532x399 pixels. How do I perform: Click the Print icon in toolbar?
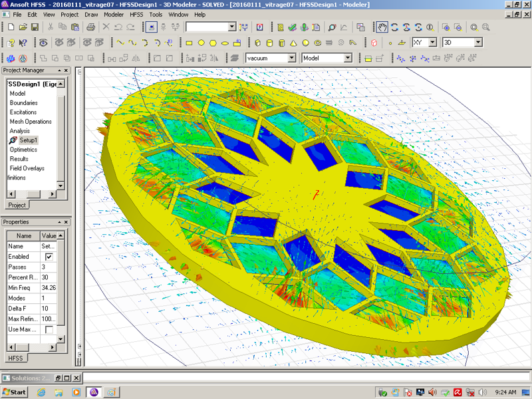(x=91, y=27)
